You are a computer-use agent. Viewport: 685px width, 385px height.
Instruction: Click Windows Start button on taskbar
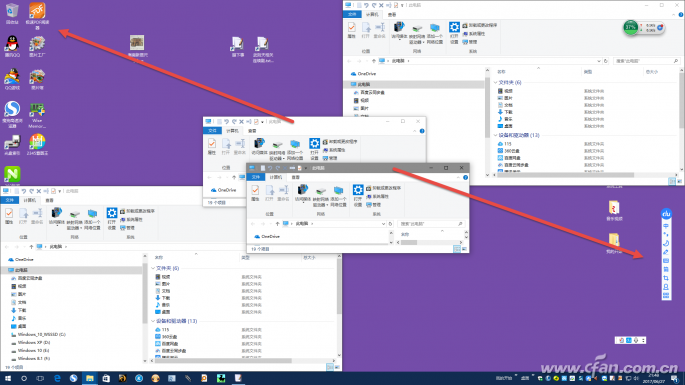click(7, 378)
